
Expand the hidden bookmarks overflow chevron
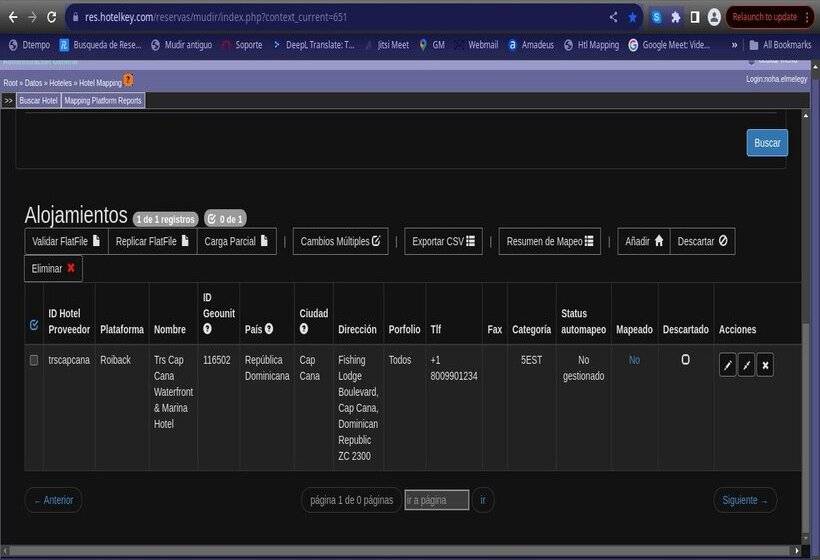[x=735, y=45]
